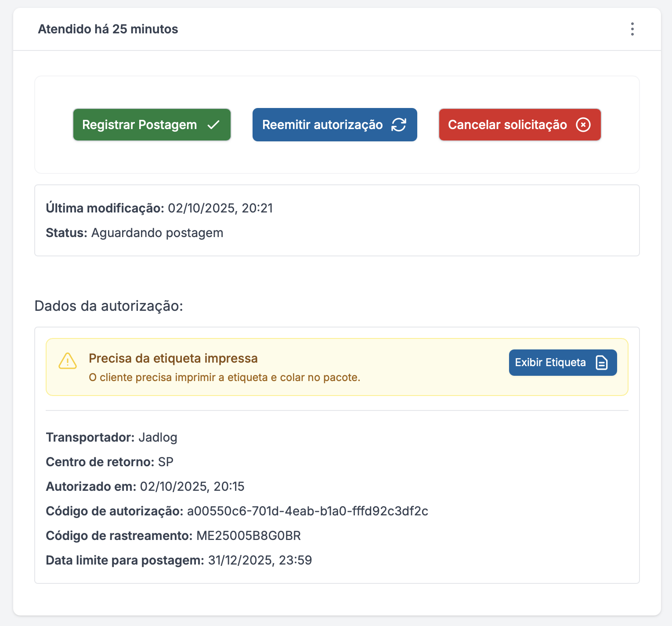
Task: Click the Atendido há 25 minutos header
Action: click(108, 29)
